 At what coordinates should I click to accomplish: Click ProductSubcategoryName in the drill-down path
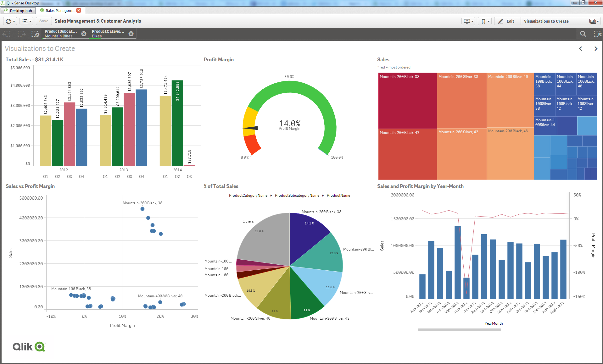click(x=297, y=196)
